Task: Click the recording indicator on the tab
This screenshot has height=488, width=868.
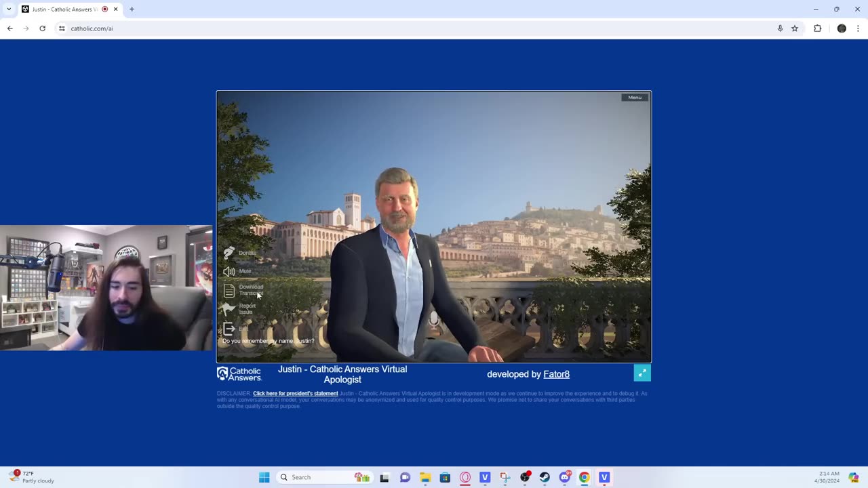Action: coord(104,9)
